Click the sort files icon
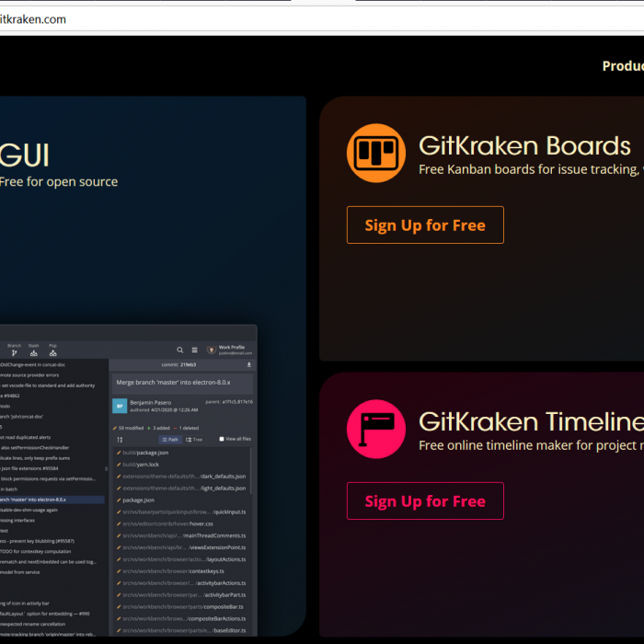This screenshot has width=644, height=644. click(120, 440)
